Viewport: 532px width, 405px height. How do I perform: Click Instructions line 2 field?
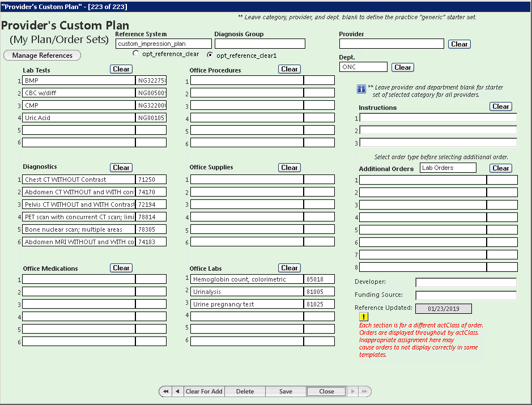coord(439,130)
